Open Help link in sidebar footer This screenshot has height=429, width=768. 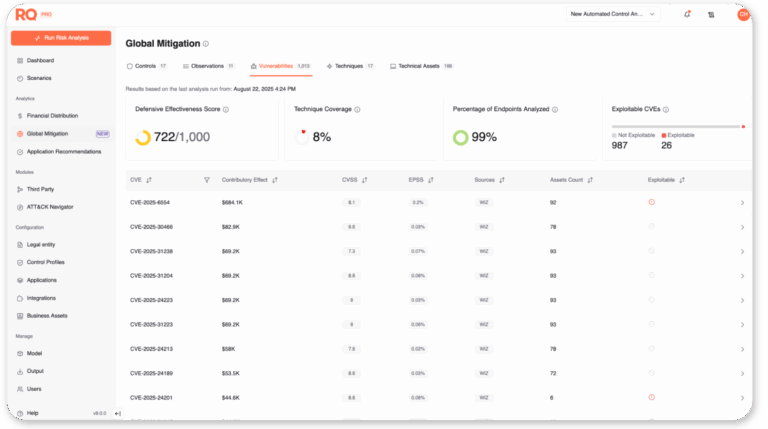[32, 413]
